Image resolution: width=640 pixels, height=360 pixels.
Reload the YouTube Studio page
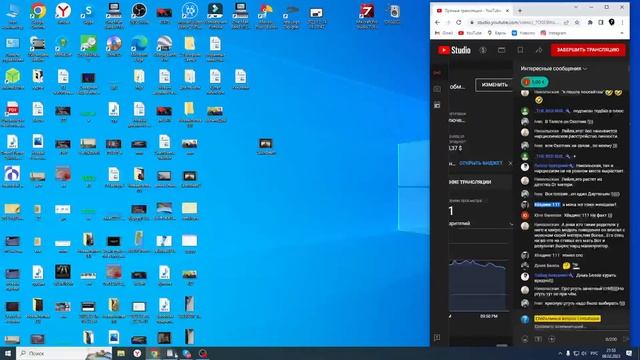[x=459, y=22]
